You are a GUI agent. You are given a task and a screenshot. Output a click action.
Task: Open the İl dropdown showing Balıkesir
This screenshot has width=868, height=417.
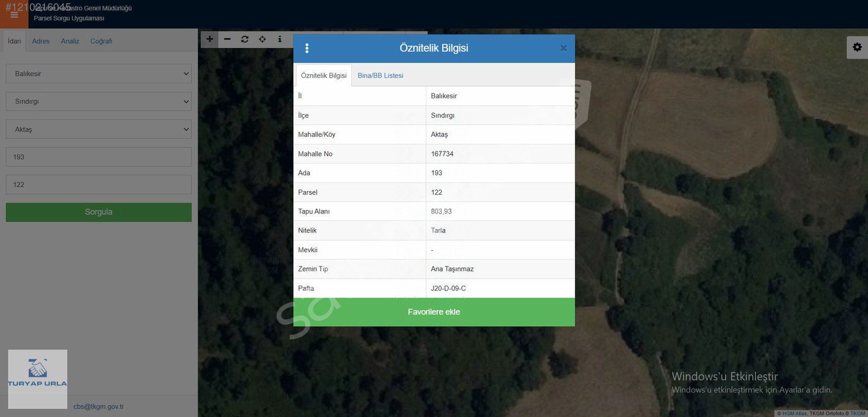click(99, 73)
